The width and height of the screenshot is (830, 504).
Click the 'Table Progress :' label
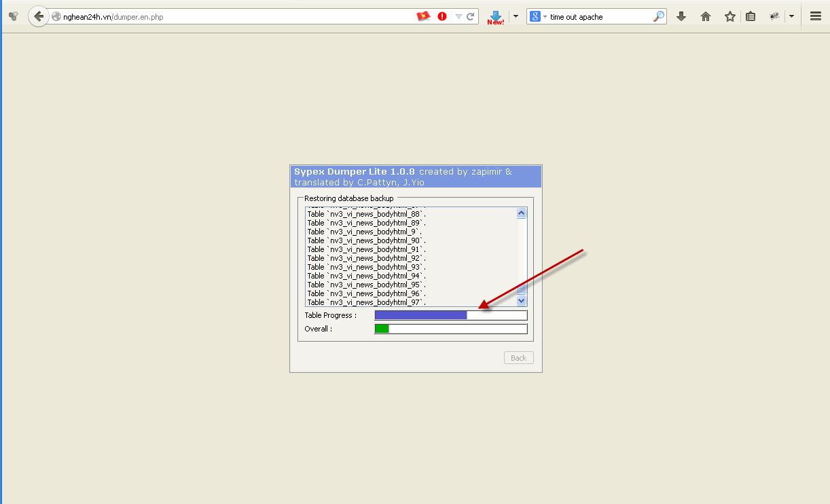coord(331,315)
